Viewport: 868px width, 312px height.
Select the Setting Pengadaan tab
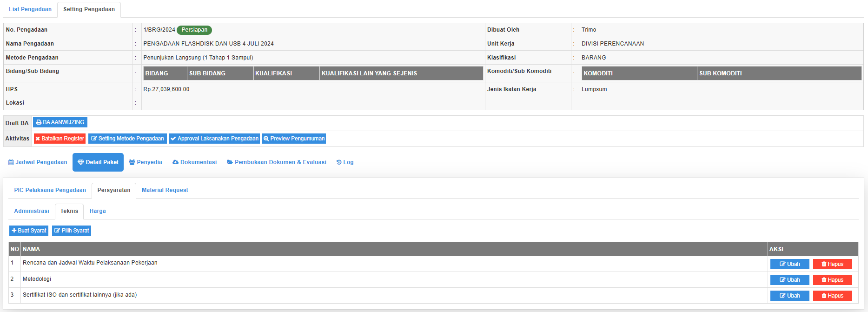pos(89,9)
